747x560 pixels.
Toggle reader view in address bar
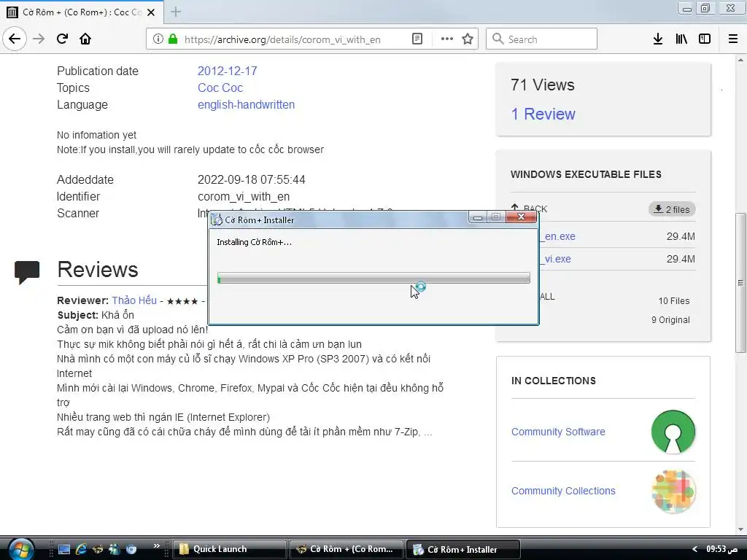(x=417, y=39)
